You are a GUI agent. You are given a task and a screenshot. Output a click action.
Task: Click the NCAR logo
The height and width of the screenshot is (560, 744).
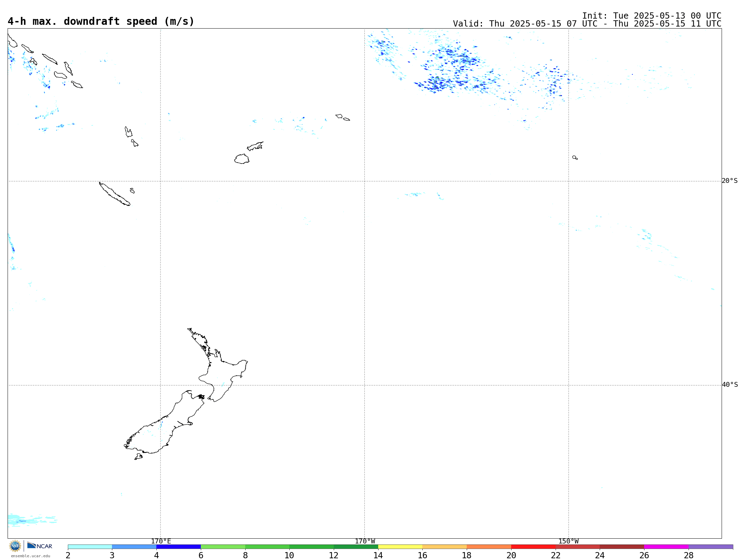coord(40,546)
